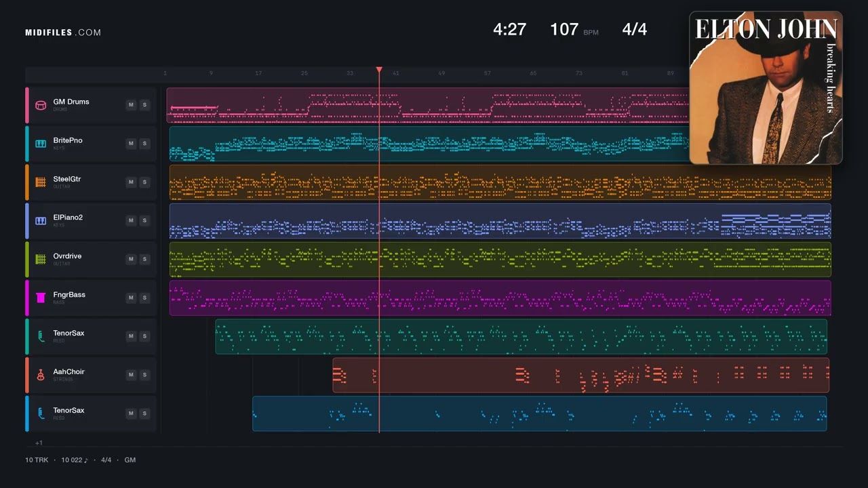868x488 pixels.
Task: Select the ElPiano2 track name
Action: pyautogui.click(x=68, y=218)
